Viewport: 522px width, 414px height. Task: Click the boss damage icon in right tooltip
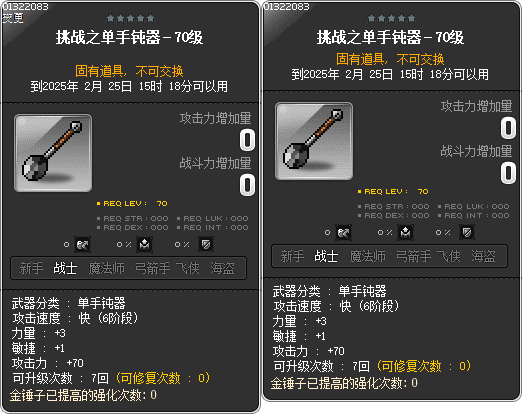click(x=343, y=233)
